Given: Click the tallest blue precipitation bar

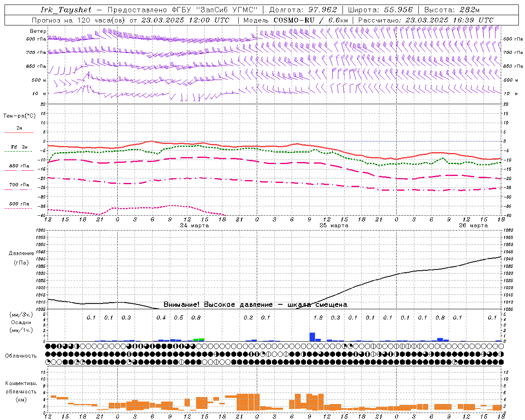Looking at the screenshot, I should (312, 337).
